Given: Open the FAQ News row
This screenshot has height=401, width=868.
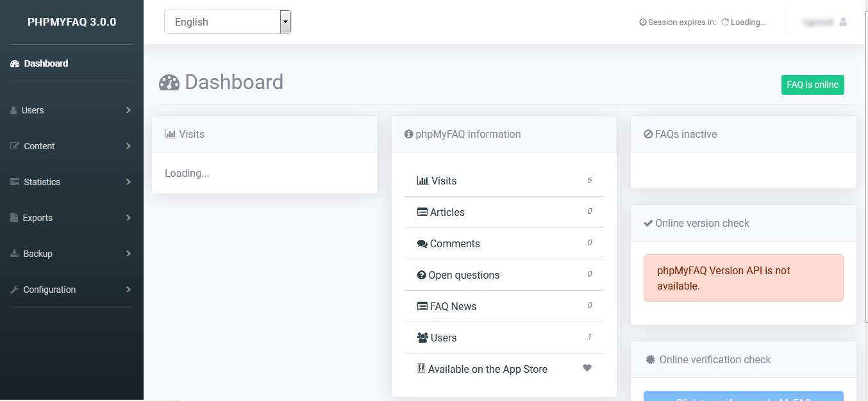Looking at the screenshot, I should point(504,306).
